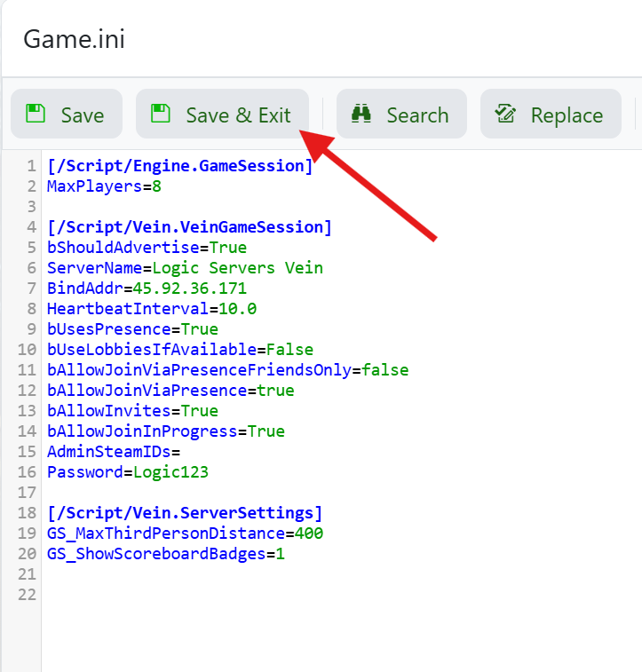642x672 pixels.
Task: Place cursor on the MaxPlayers=8 line
Action: (104, 186)
